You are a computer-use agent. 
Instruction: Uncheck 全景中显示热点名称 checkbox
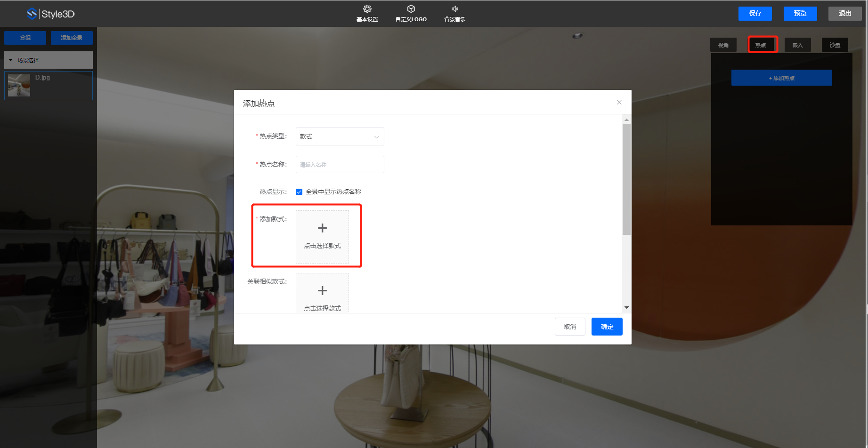[x=299, y=192]
